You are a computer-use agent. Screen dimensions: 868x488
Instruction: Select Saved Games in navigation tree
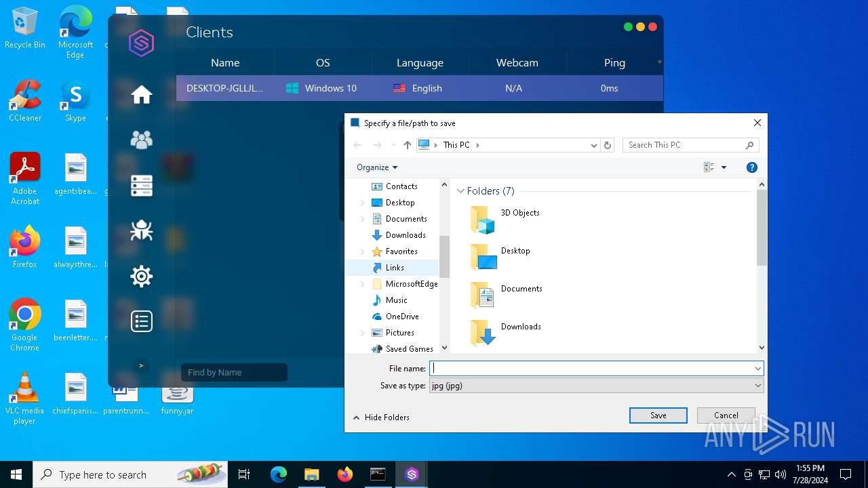coord(409,348)
